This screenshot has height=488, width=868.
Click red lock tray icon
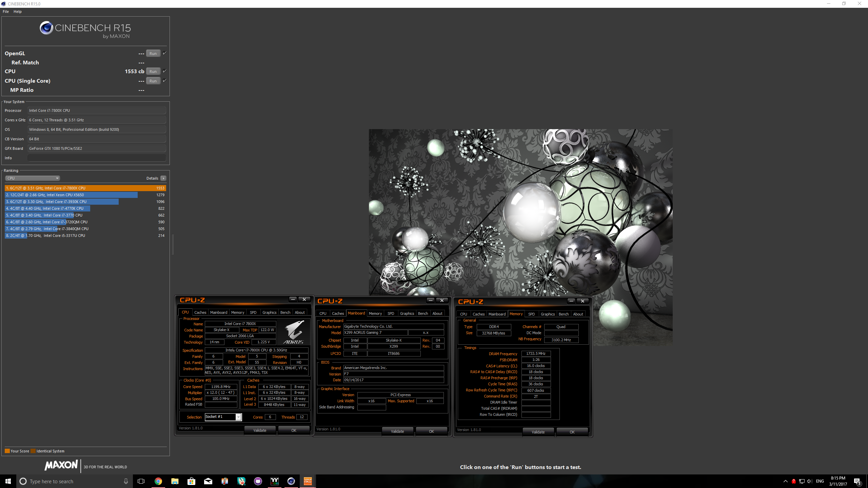[x=794, y=481]
